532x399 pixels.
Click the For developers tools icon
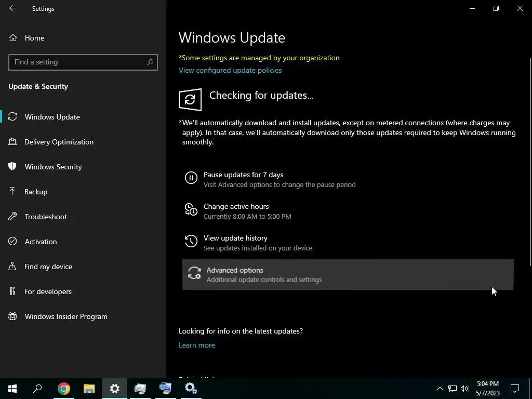[x=12, y=291]
